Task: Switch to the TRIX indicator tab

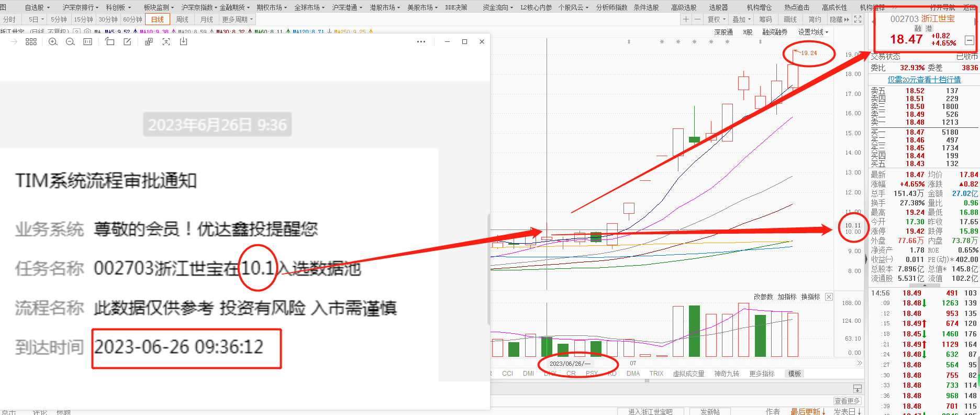Action: coord(656,374)
